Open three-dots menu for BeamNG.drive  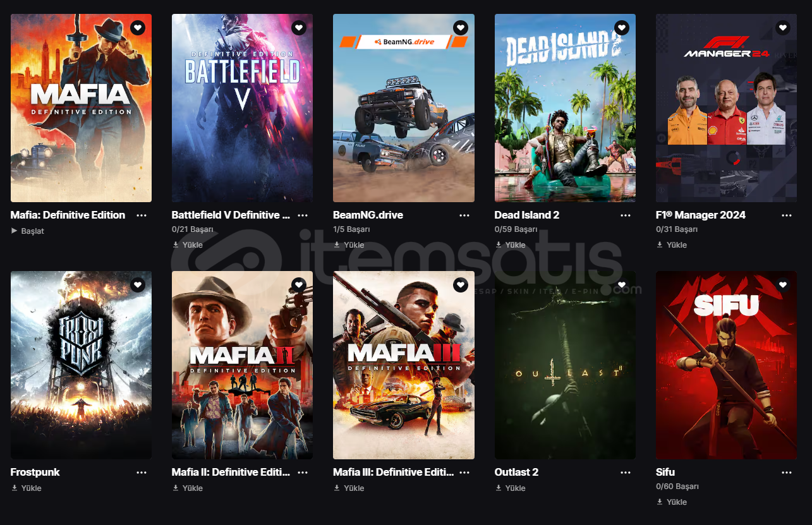point(464,215)
